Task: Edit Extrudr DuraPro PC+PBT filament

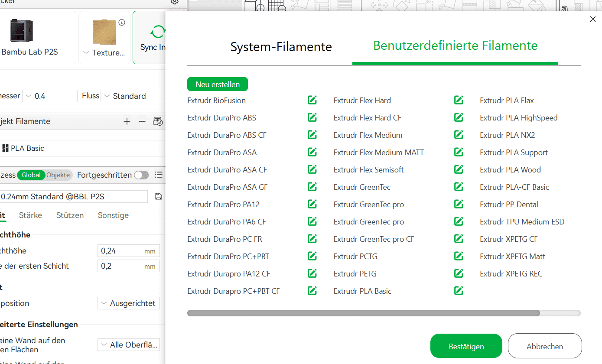Action: 312,256
